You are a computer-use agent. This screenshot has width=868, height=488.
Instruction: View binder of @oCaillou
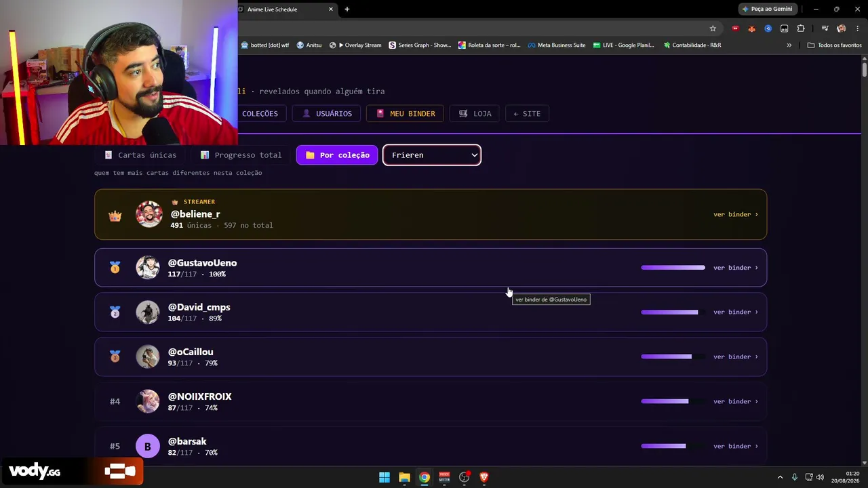(736, 357)
